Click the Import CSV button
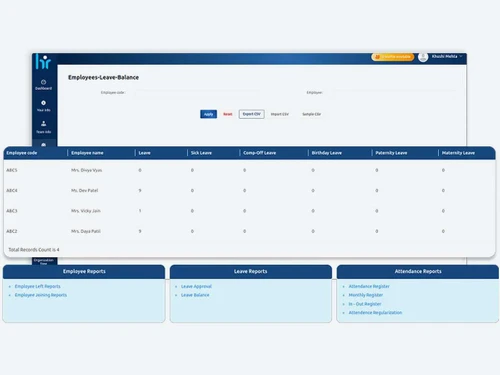 280,114
